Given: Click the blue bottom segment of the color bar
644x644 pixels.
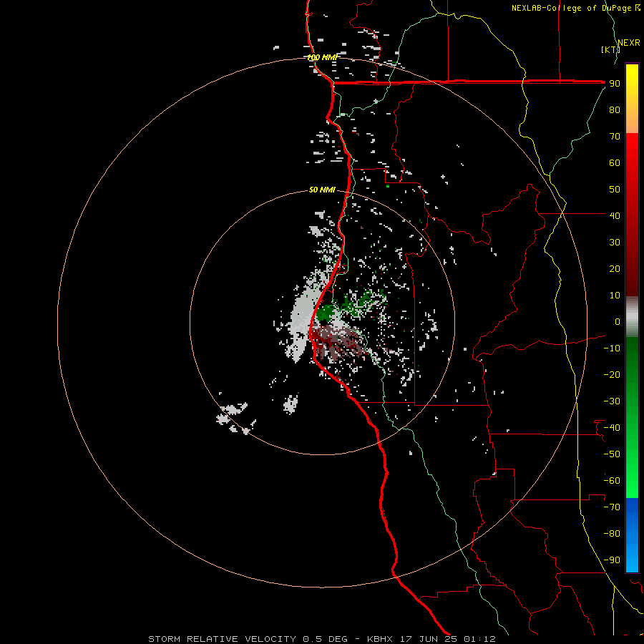Looking at the screenshot, I should click(632, 535).
